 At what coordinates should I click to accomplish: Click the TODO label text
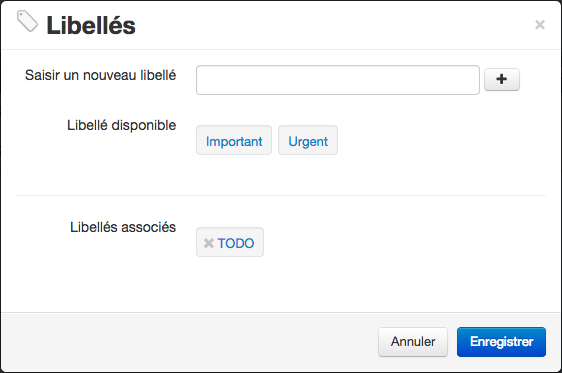pyautogui.click(x=236, y=243)
